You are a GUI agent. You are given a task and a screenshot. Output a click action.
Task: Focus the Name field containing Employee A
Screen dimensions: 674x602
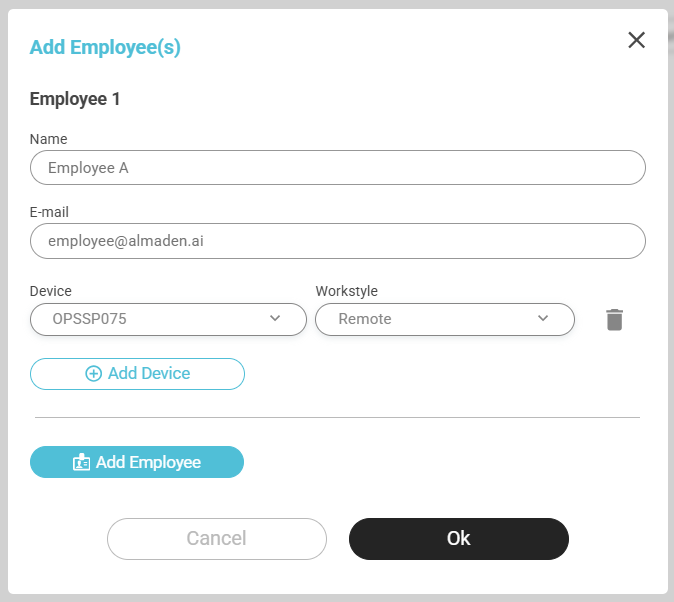[x=337, y=168]
